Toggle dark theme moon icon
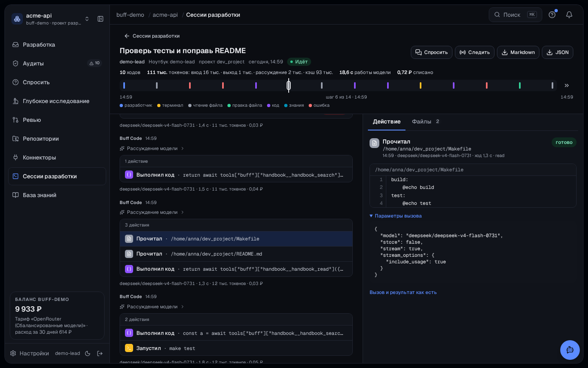588x368 pixels. (87, 353)
